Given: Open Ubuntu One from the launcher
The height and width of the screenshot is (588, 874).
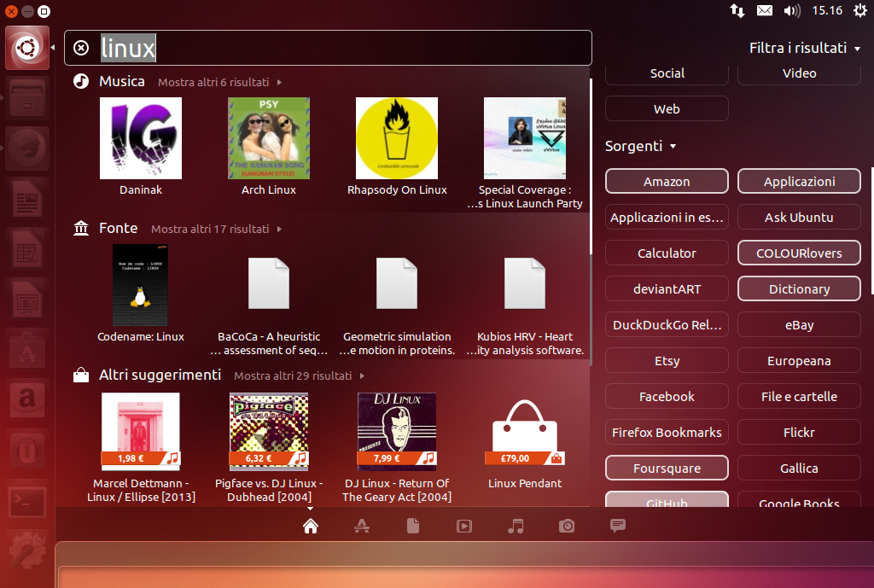Looking at the screenshot, I should [x=27, y=449].
